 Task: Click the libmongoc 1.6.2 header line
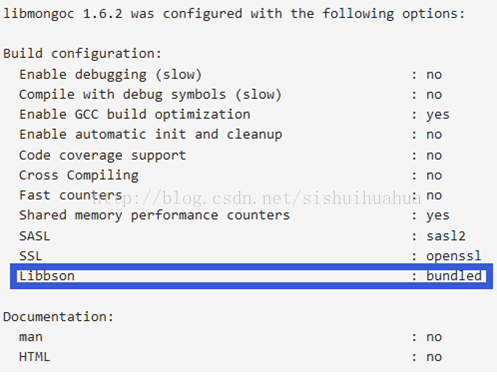pyautogui.click(x=234, y=14)
